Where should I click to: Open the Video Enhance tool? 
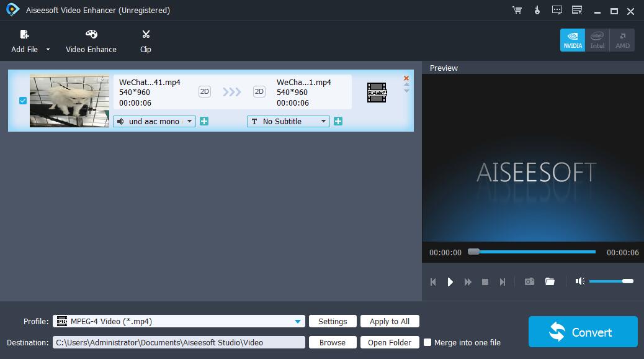[x=91, y=41]
